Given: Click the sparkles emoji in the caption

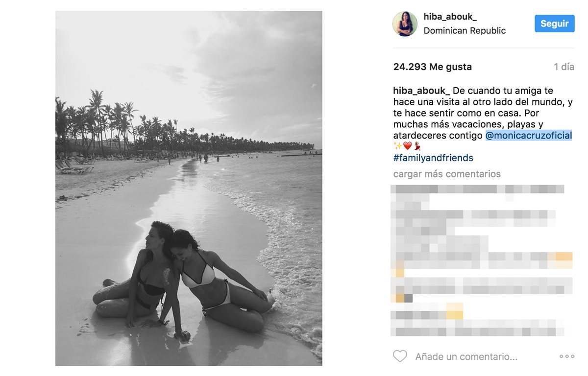Looking at the screenshot, I should 397,146.
